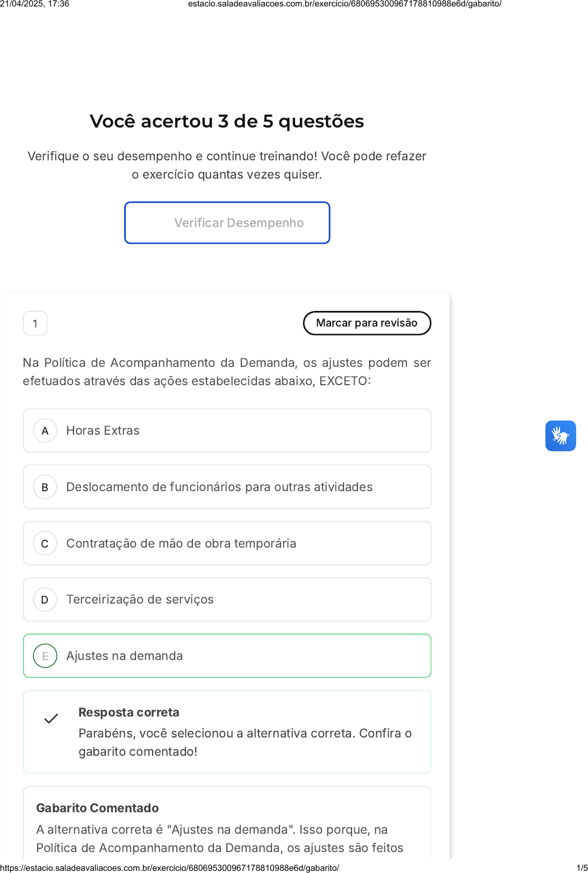
Task: Click the Deslocamento de funcionários answer text
Action: (x=219, y=487)
